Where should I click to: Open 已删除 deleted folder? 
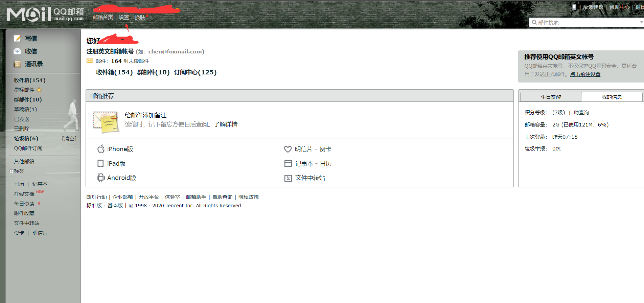tap(22, 129)
